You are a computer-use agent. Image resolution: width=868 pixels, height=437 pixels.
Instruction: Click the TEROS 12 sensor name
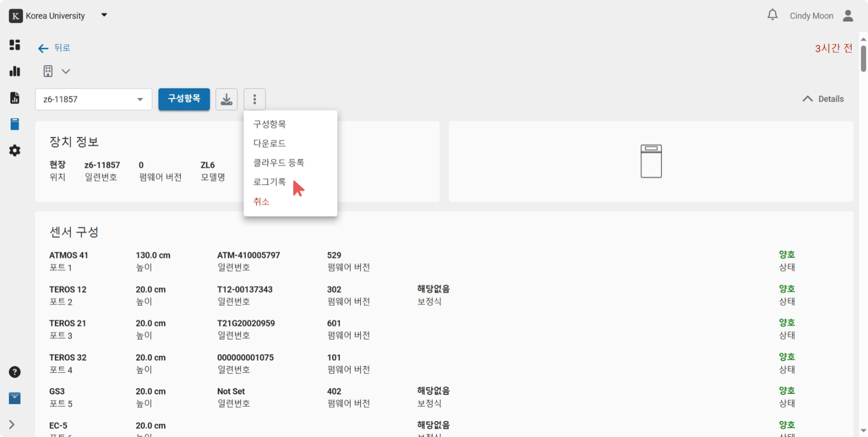[x=68, y=289]
